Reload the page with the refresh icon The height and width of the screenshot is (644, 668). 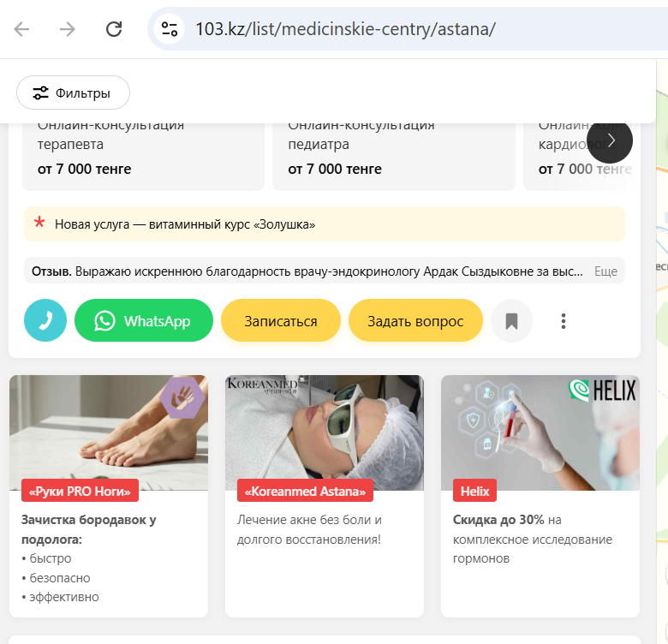[114, 29]
